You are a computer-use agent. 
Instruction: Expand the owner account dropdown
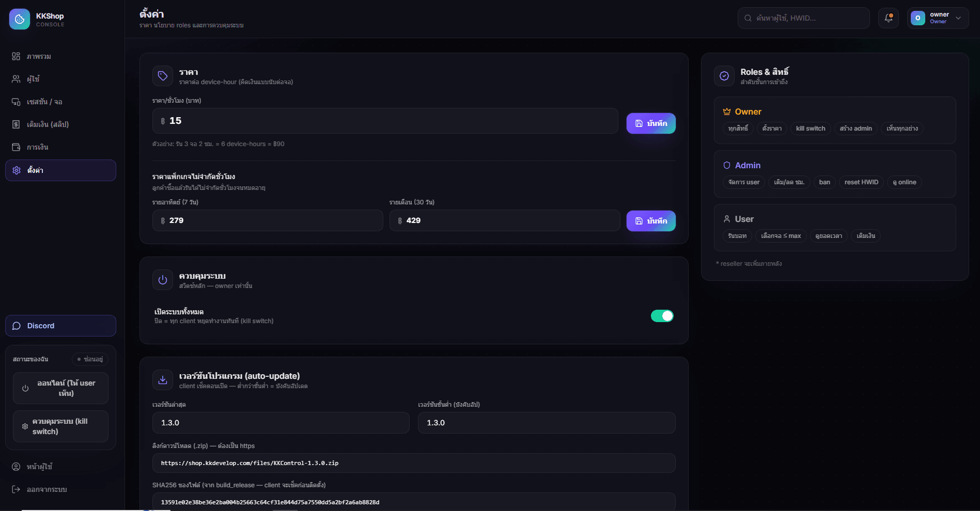[x=938, y=18]
